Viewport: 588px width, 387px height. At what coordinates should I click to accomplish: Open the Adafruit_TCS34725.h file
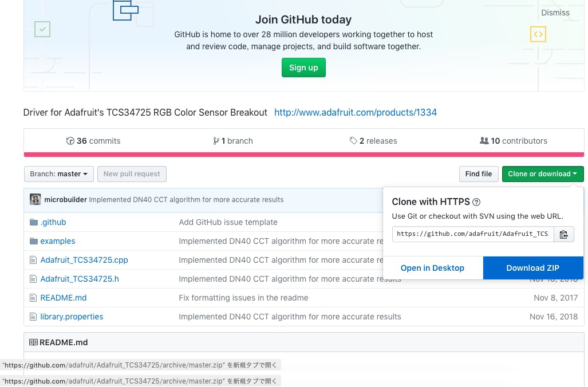[x=80, y=279]
